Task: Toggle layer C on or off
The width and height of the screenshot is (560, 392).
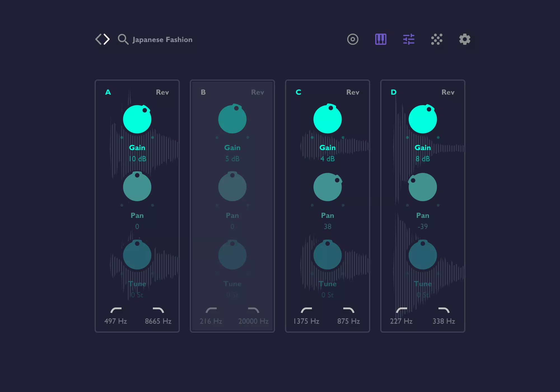Action: pos(298,92)
